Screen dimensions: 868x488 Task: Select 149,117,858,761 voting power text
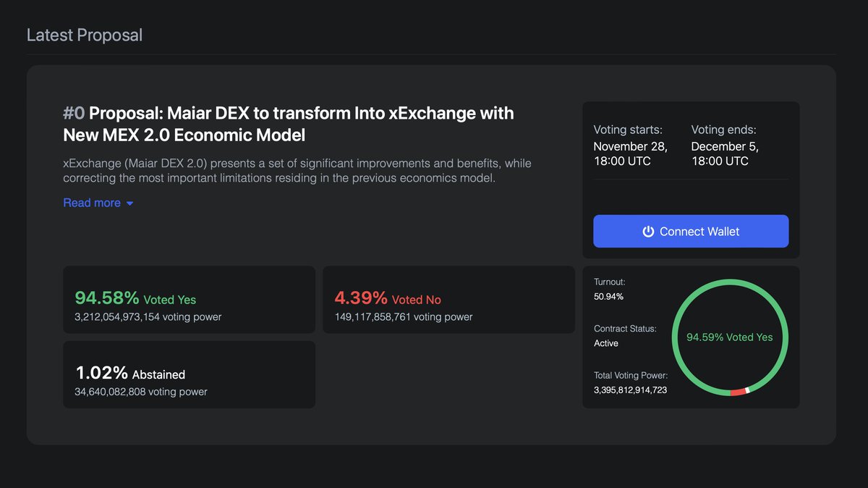tap(404, 317)
